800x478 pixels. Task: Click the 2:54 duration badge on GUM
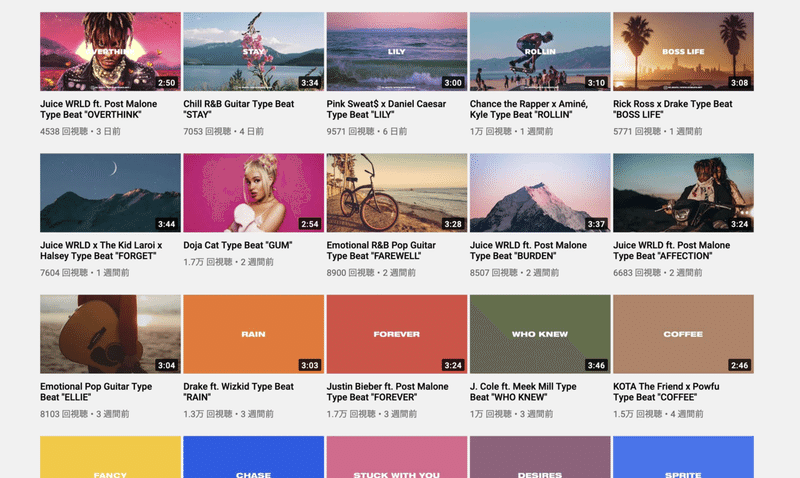coord(310,224)
